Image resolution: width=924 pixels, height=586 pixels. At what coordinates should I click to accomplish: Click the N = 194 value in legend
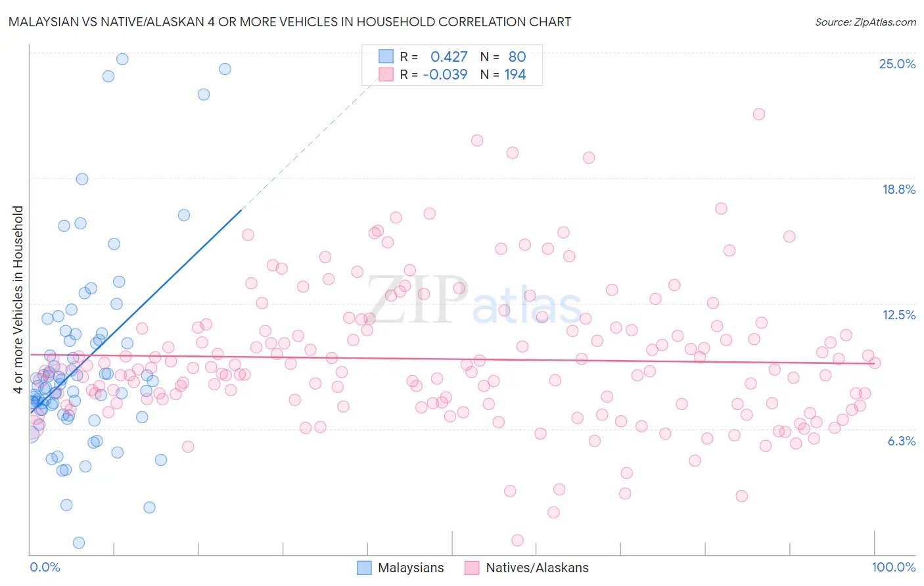click(503, 74)
